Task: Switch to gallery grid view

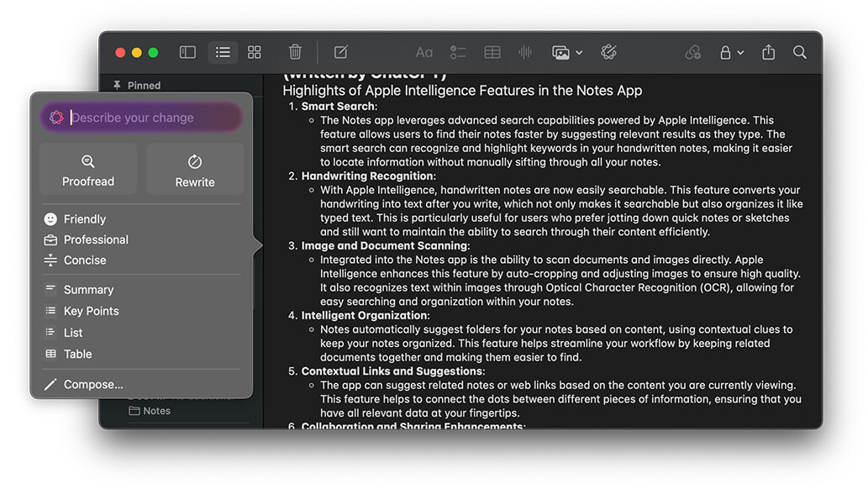Action: pos(254,53)
